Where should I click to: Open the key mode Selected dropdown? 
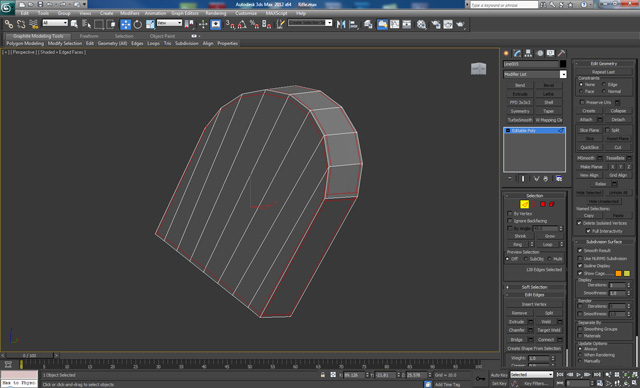531,375
